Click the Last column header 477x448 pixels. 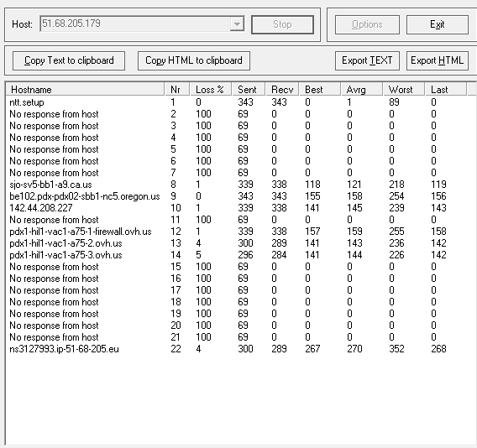(x=445, y=90)
